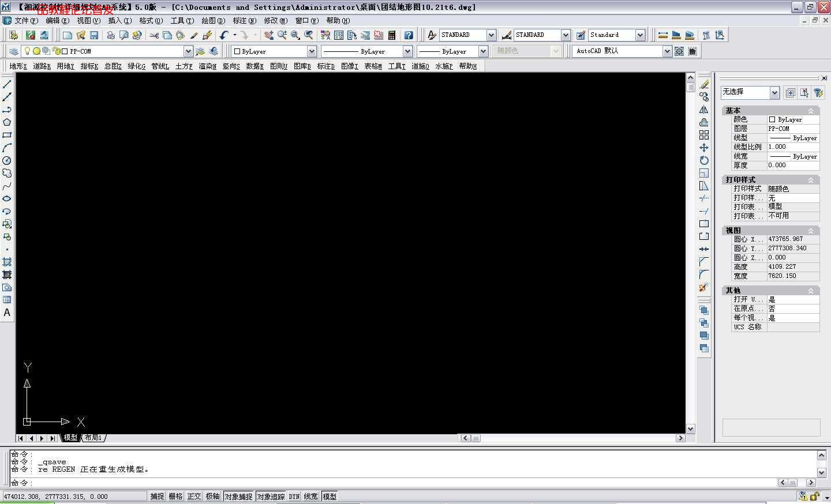Open the STANDARD dimension style dropdown
The image size is (831, 504).
pyautogui.click(x=566, y=35)
